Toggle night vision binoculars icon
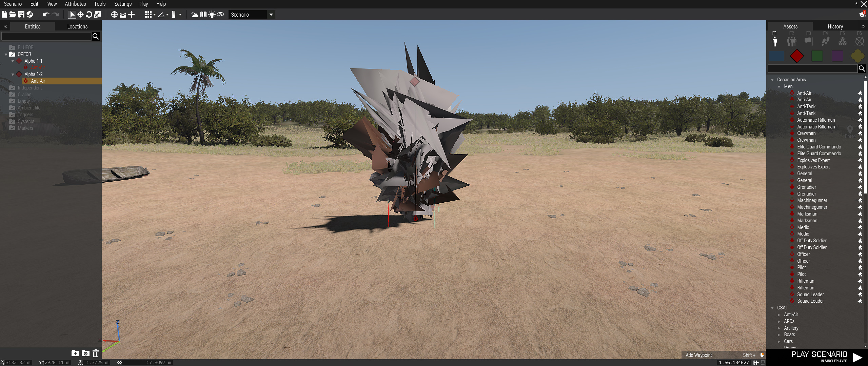868x366 pixels. click(220, 14)
